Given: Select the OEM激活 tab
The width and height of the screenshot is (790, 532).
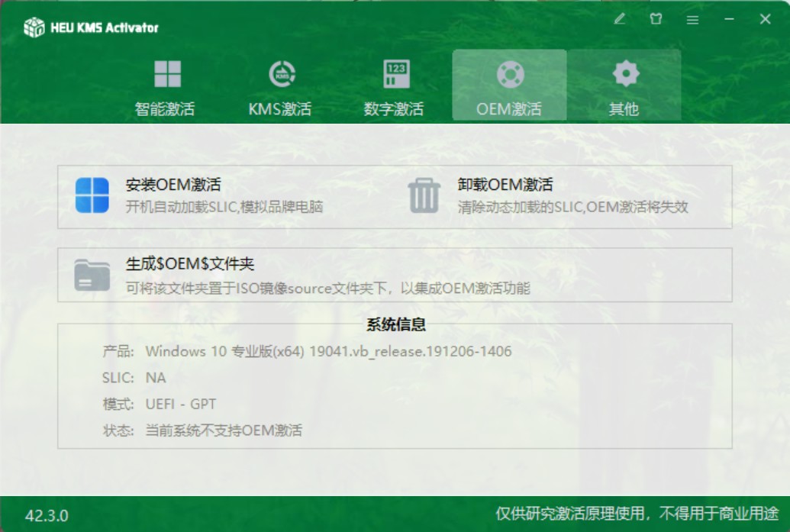Looking at the screenshot, I should tap(509, 85).
